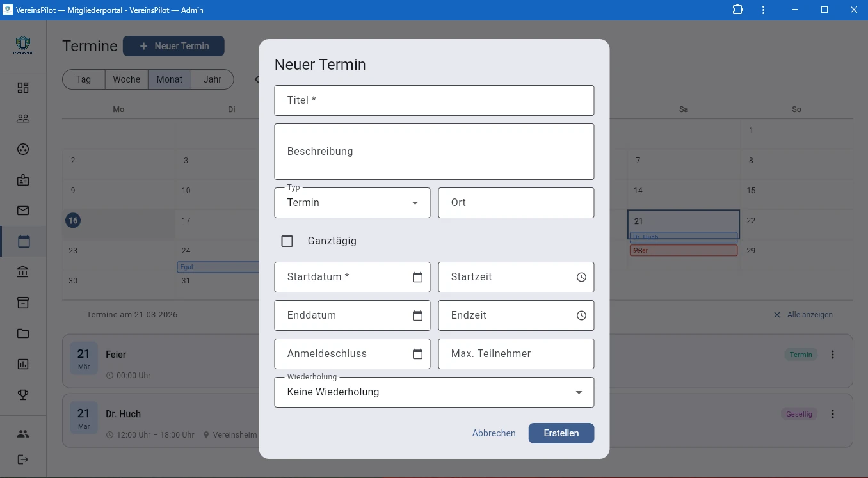The image size is (868, 478).
Task: Toggle the Ganztägig checkbox
Action: click(287, 241)
